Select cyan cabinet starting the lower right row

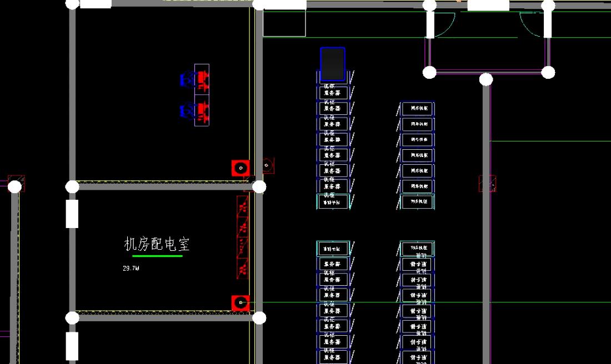(417, 249)
